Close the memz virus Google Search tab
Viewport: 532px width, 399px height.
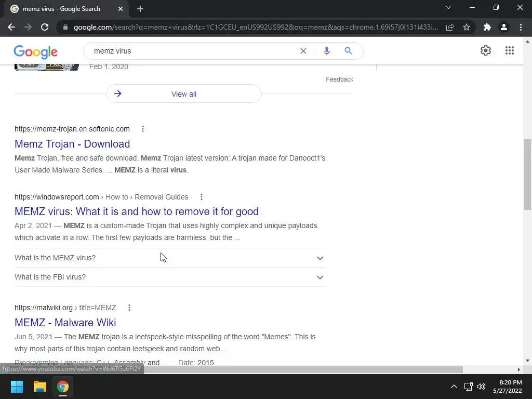coord(121,9)
